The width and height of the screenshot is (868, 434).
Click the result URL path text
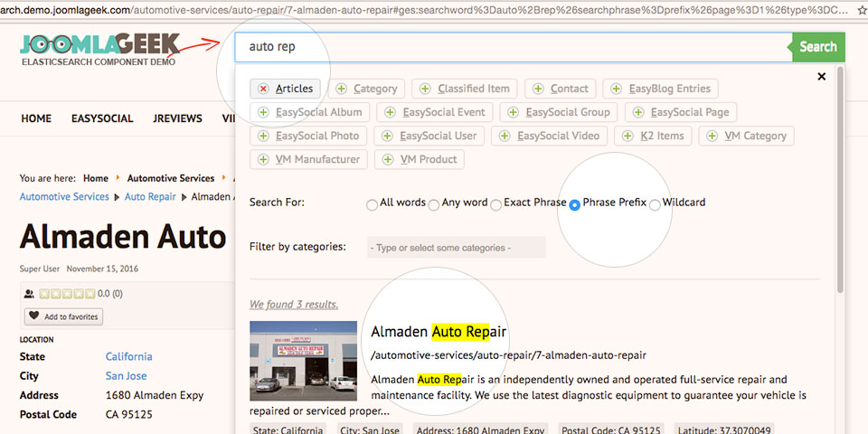[508, 355]
